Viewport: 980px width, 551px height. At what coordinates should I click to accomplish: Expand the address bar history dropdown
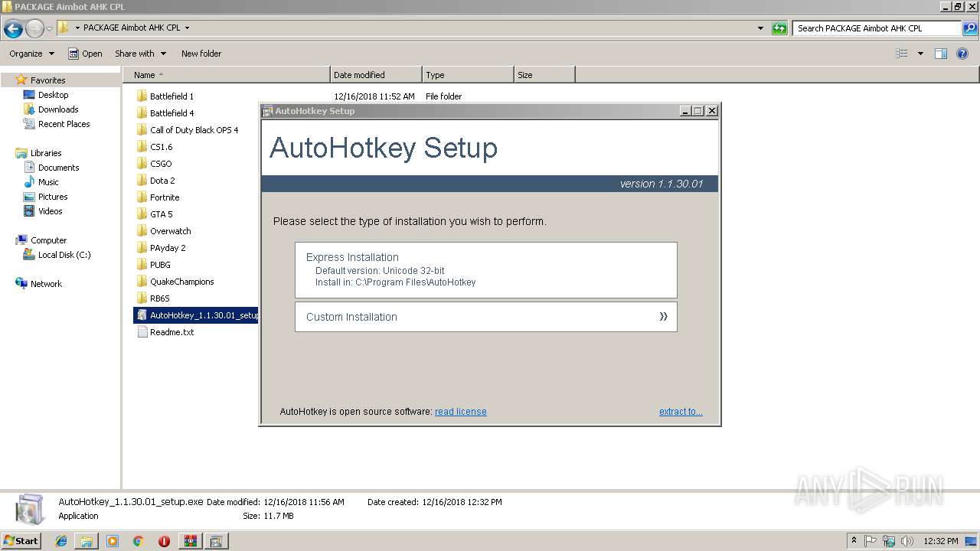pyautogui.click(x=760, y=28)
